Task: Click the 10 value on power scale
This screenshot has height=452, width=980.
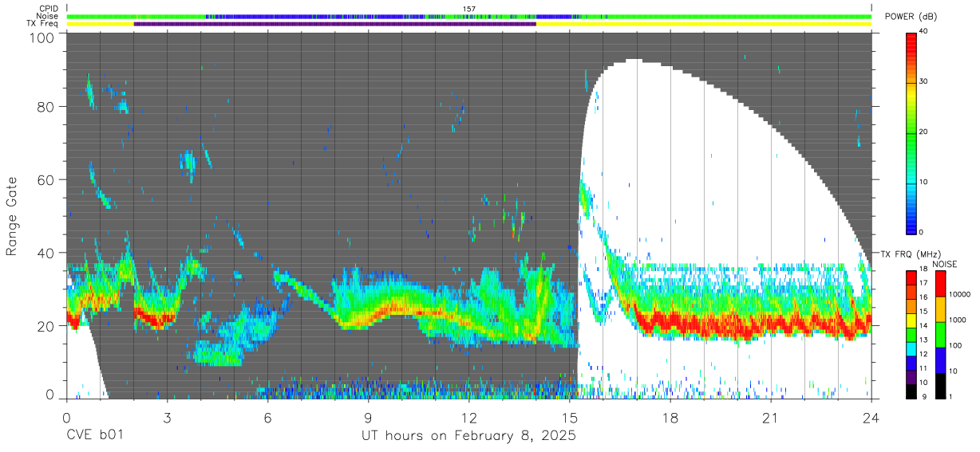Action: click(x=924, y=183)
